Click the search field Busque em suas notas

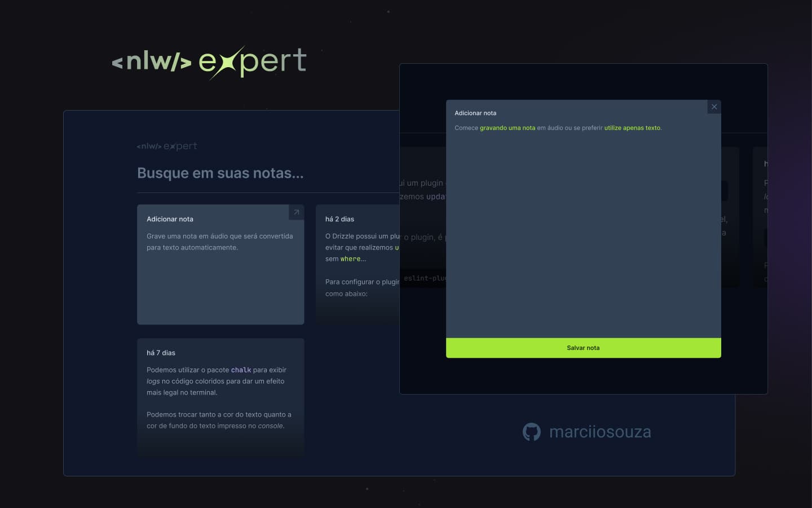(x=220, y=173)
